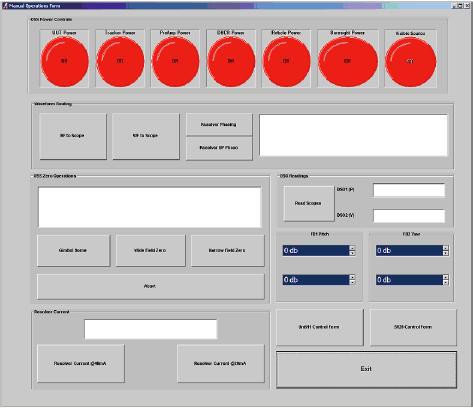
Task: Click the Gimbal Home button
Action: coord(73,250)
